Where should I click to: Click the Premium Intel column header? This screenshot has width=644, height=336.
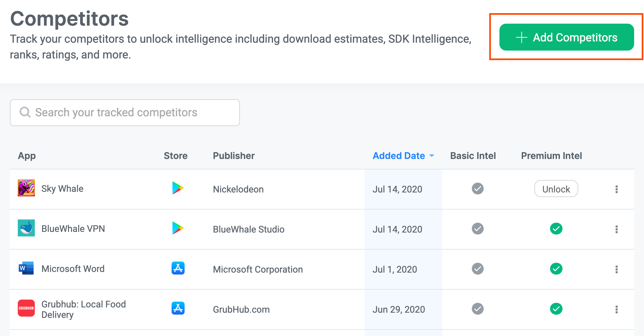tap(551, 156)
